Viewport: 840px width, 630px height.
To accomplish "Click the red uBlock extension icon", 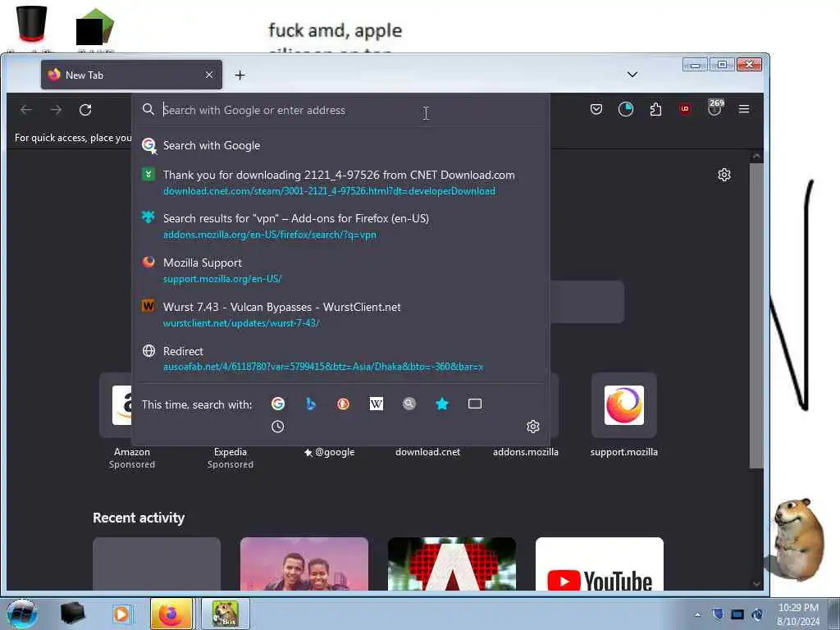I will coord(685,109).
